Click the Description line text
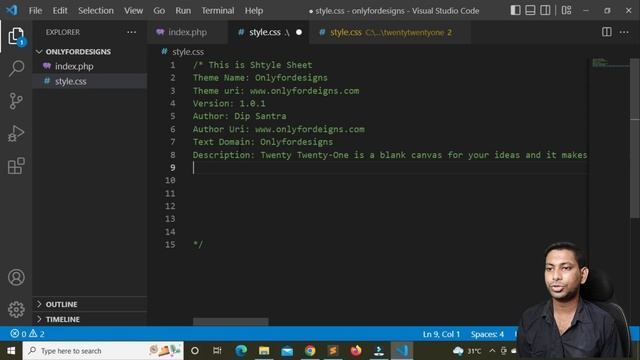Image resolution: width=640 pixels, height=360 pixels. [x=390, y=155]
